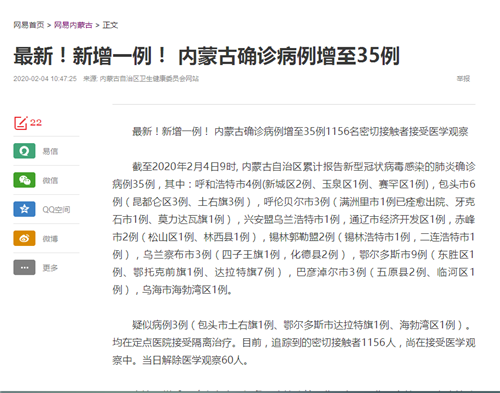500x393 pixels.
Task: Go to 网易首页 in the breadcrumb
Action: point(29,25)
